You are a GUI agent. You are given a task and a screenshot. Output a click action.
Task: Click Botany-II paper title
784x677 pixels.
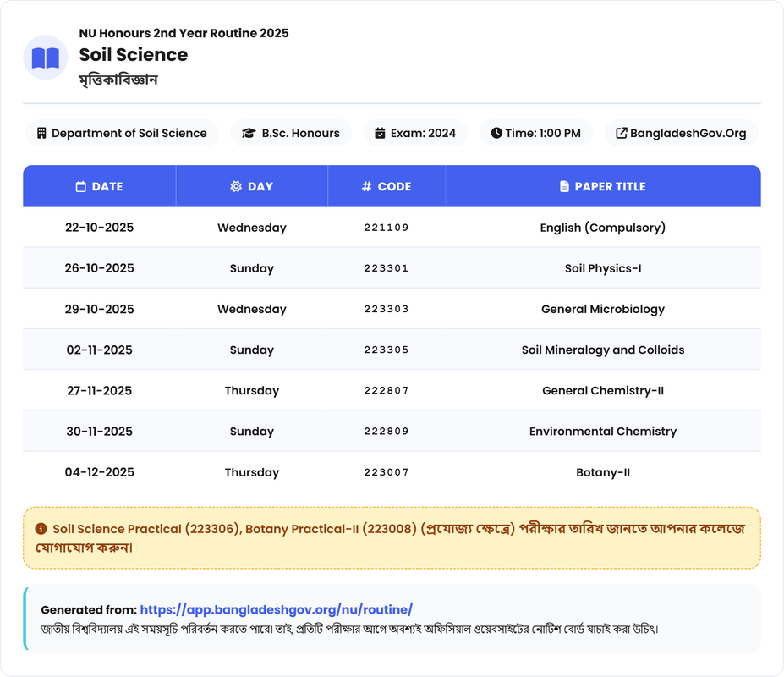(x=603, y=472)
